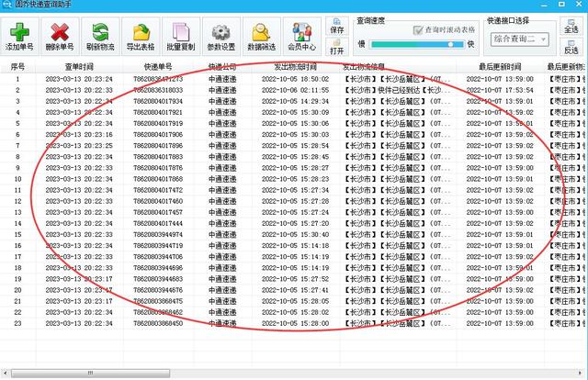Viewport: 588px width, 380px height.
Task: Click dispatch time 2022-10-05 14:29:34
Action: click(x=295, y=101)
